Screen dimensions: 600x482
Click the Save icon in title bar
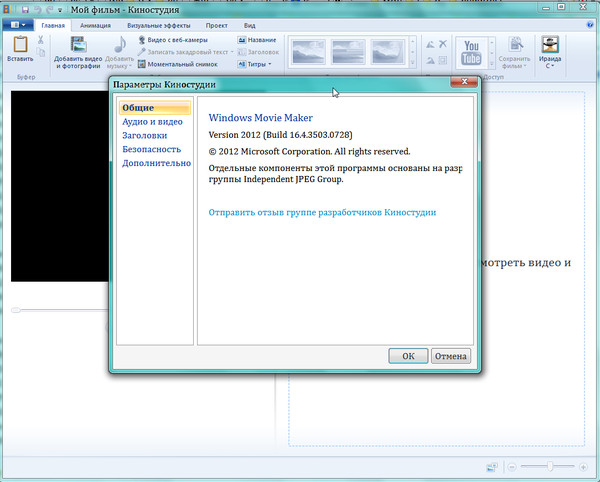coord(25,10)
